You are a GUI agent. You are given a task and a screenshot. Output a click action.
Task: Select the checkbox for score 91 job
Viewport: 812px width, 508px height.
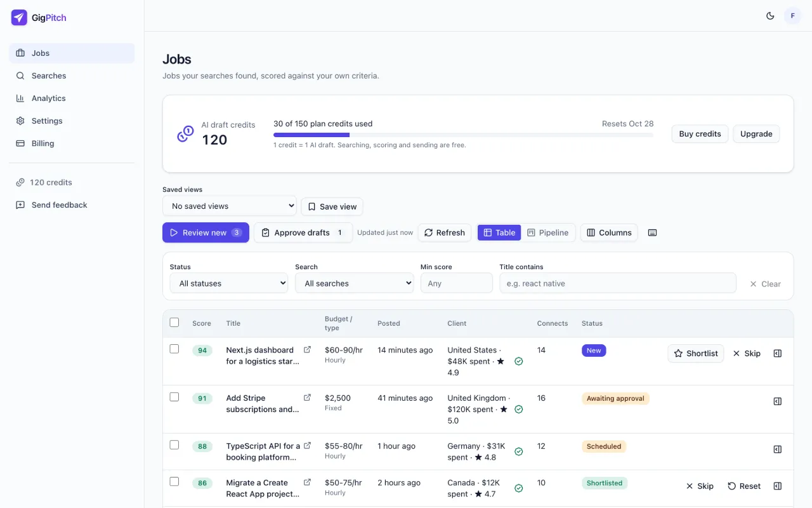click(x=174, y=397)
